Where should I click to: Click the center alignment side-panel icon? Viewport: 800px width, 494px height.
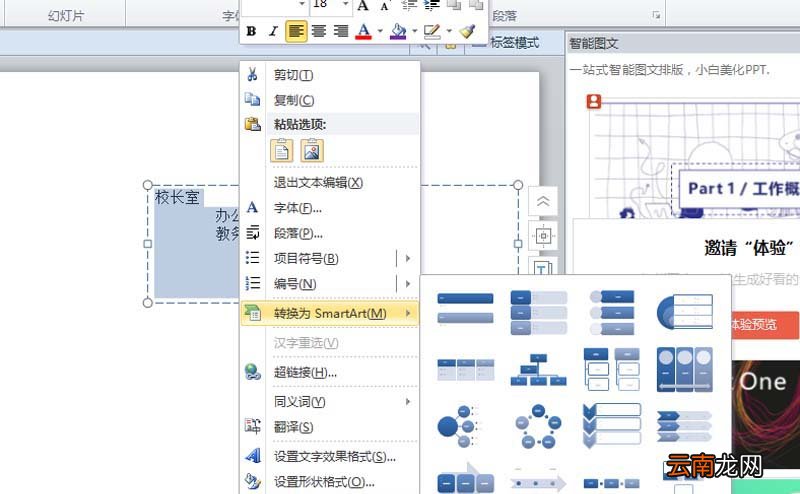[543, 236]
